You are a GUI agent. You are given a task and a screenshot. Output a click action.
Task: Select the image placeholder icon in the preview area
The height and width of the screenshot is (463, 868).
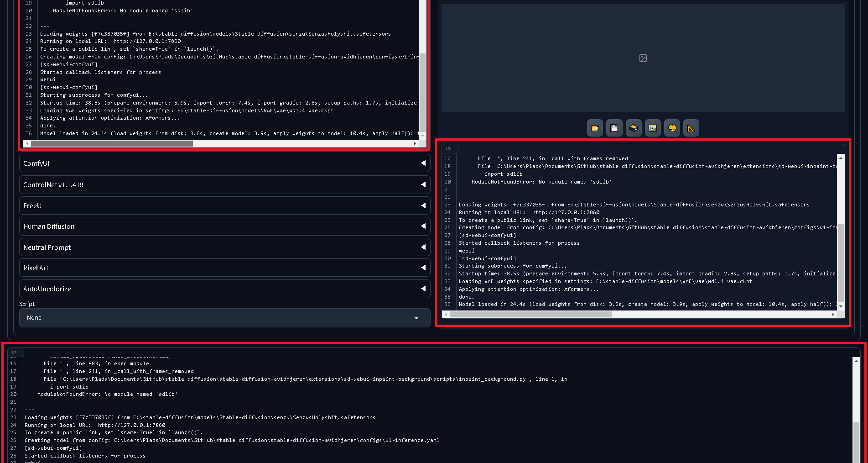click(643, 58)
